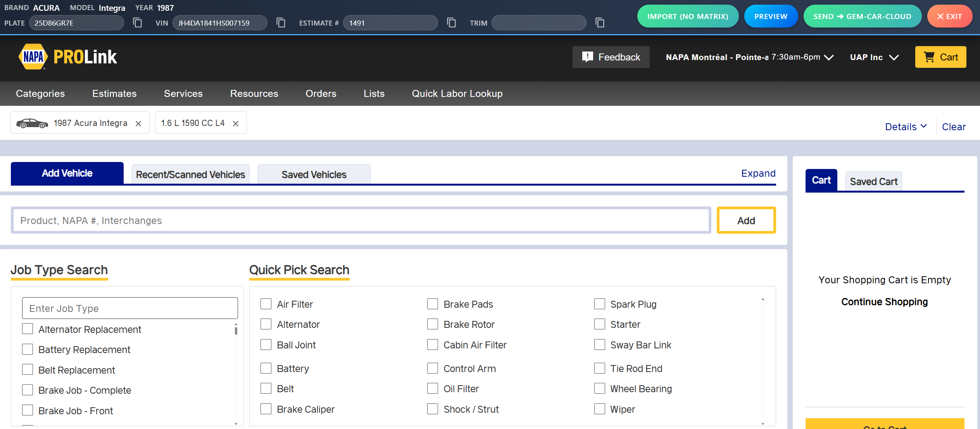Check the Brake Caliper quick pick
The width and height of the screenshot is (980, 429).
pyautogui.click(x=266, y=409)
